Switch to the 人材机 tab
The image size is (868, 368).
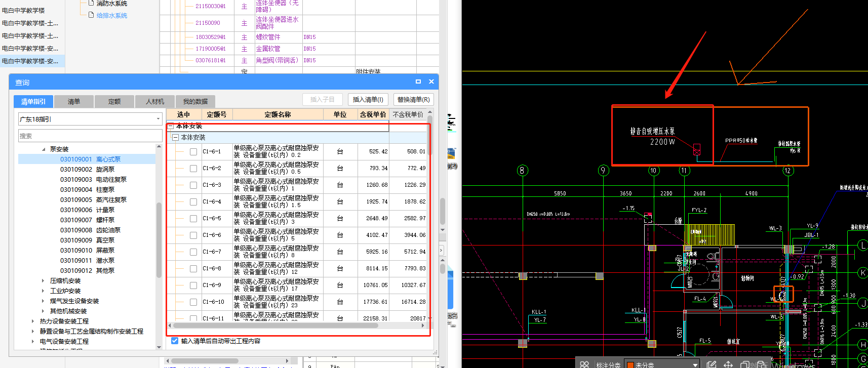point(155,102)
